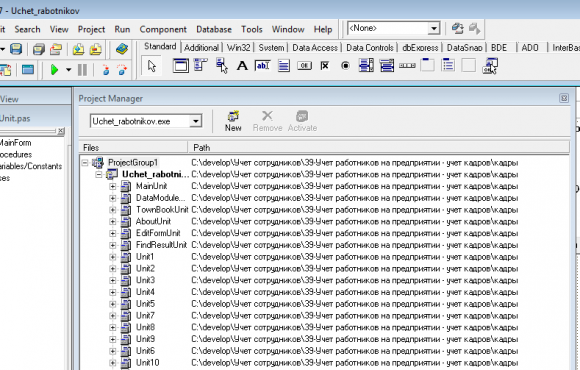This screenshot has width=580, height=370.
Task: Click the Open Project toolbar icon
Action: coord(56,49)
